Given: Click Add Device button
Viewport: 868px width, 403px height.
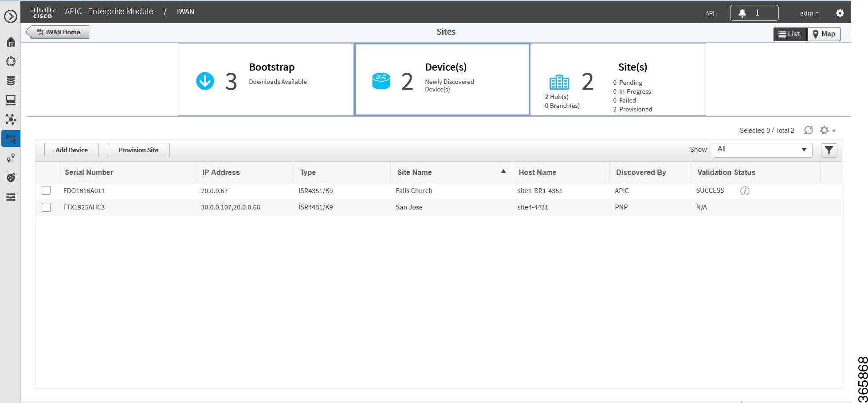Looking at the screenshot, I should [x=71, y=150].
